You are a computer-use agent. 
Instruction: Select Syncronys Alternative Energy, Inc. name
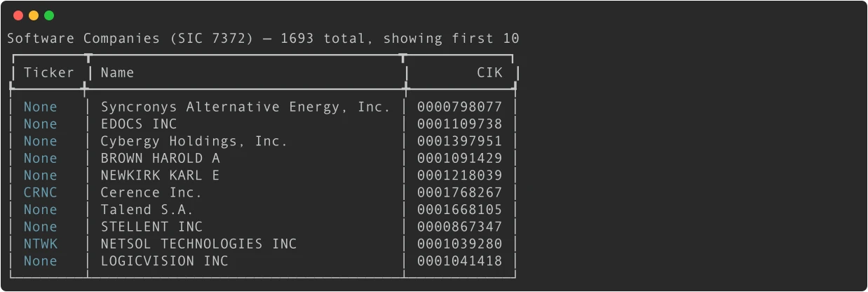pos(245,107)
